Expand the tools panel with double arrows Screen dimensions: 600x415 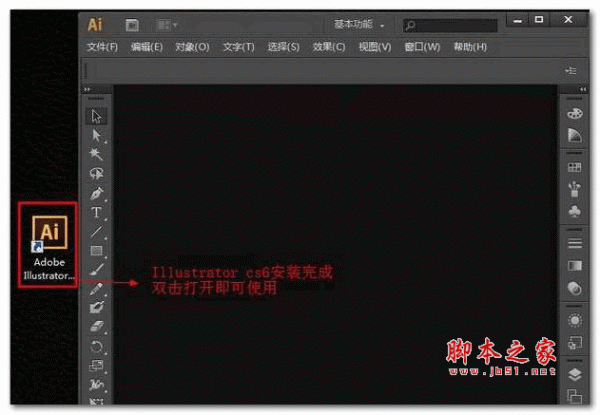tap(87, 89)
